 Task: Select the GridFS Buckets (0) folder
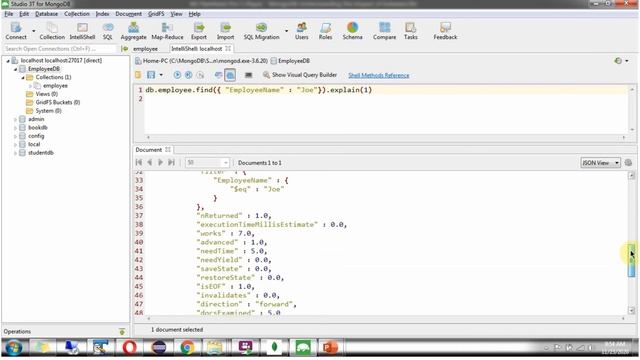coord(57,102)
